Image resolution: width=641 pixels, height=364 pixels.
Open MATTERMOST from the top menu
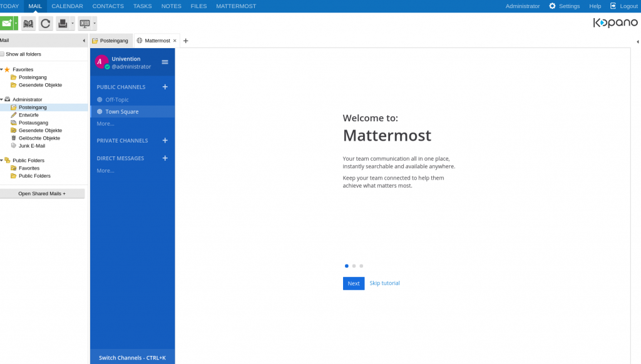[236, 6]
